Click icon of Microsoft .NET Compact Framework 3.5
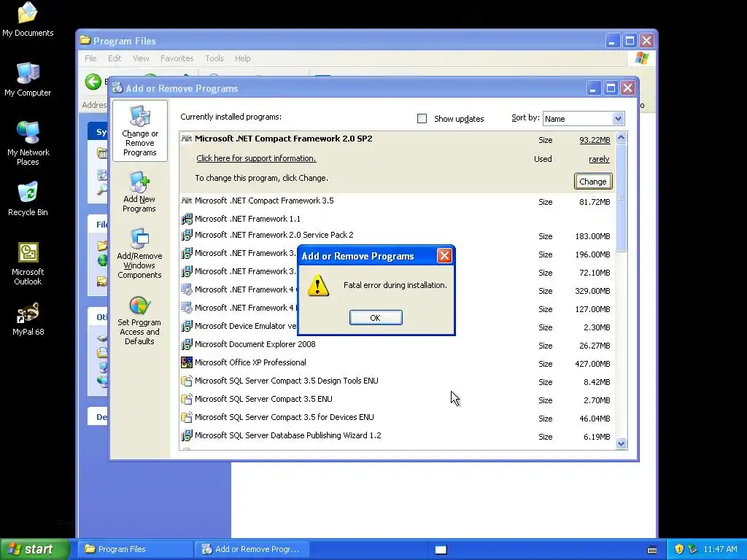This screenshot has height=560, width=747. pos(186,201)
